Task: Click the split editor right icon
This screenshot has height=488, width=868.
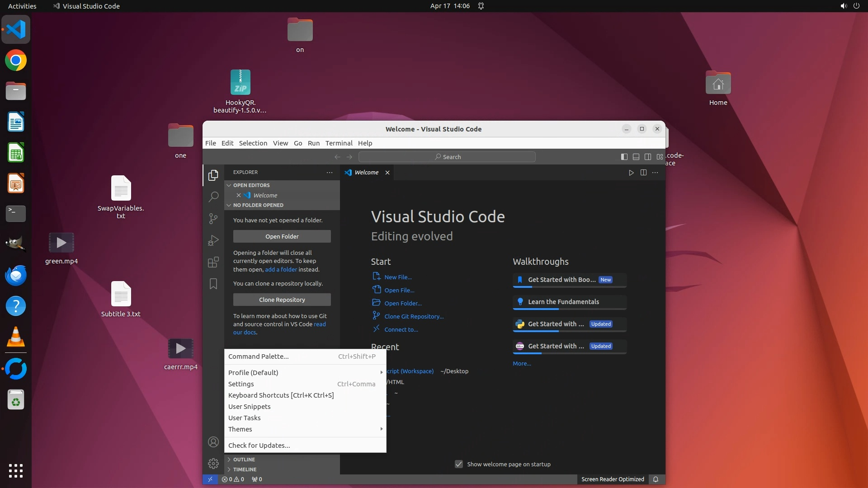Action: (x=643, y=173)
